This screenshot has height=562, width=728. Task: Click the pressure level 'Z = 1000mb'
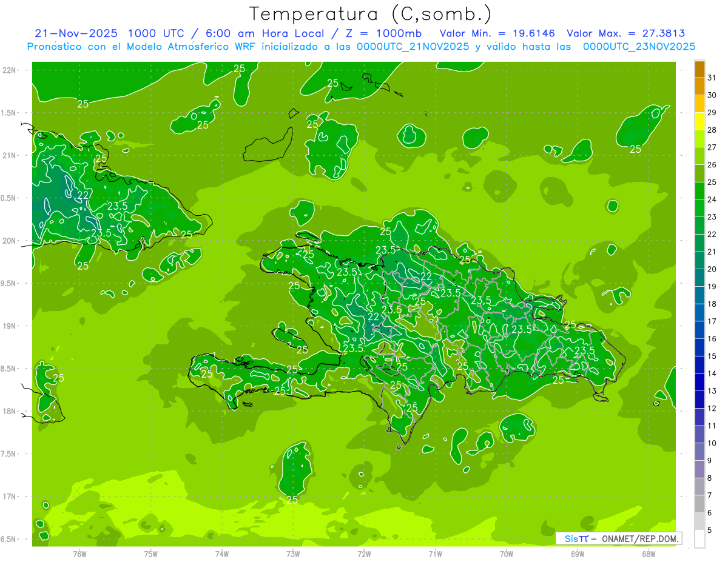point(387,33)
